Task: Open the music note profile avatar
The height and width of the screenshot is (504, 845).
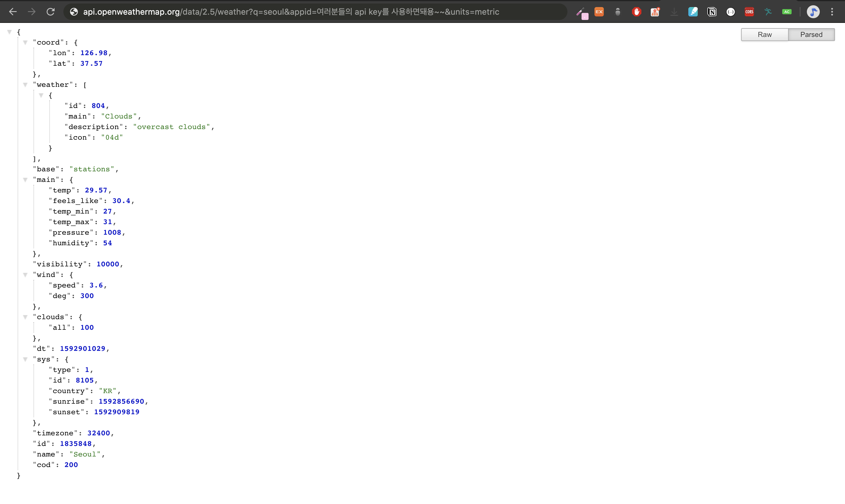Action: click(813, 12)
